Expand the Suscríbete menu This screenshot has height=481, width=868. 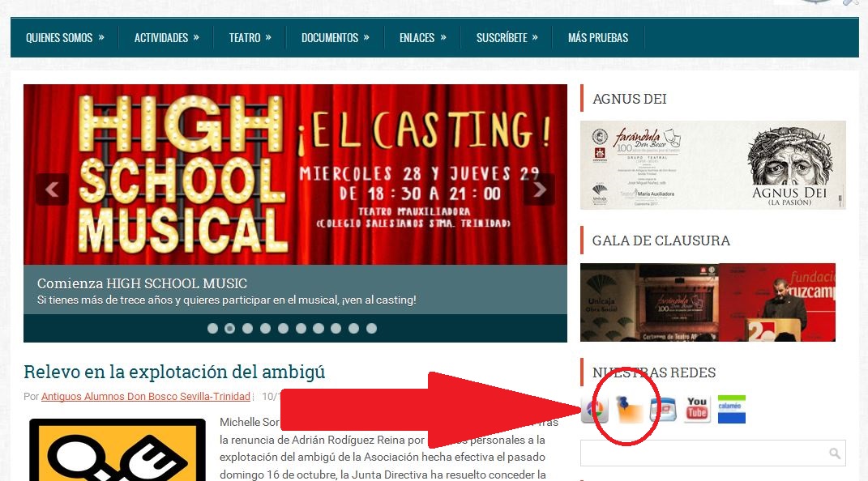pyautogui.click(x=507, y=37)
